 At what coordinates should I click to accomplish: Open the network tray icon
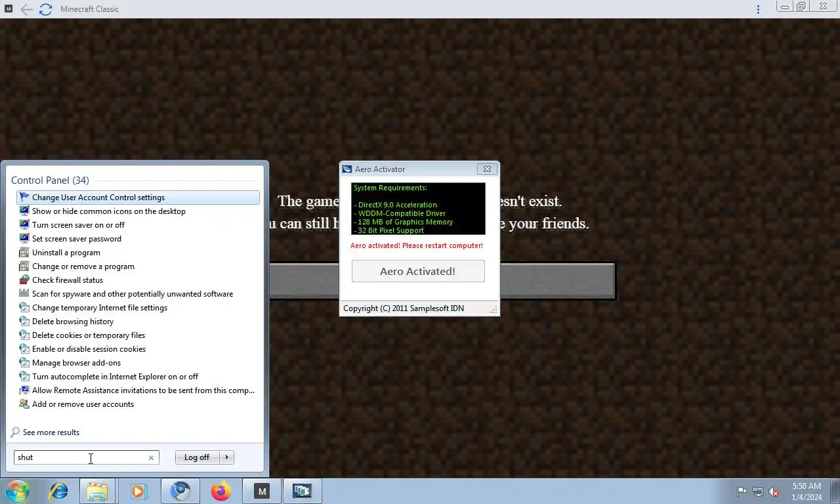coord(758,492)
